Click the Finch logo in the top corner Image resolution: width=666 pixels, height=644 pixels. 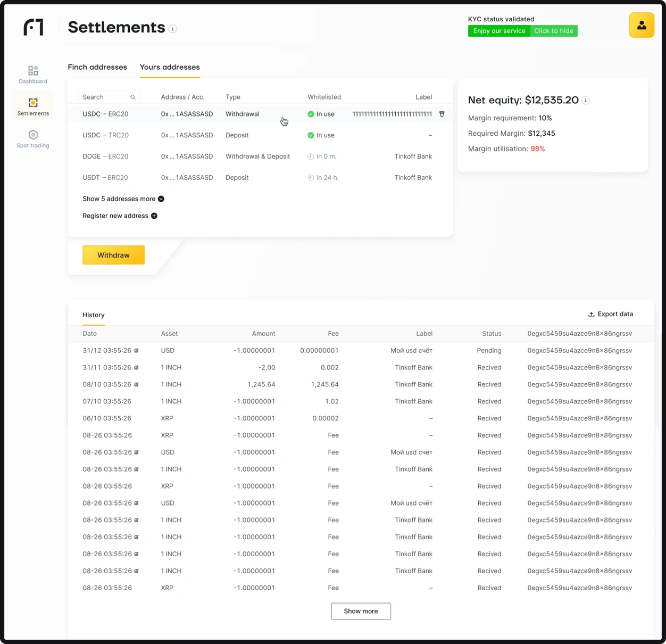point(34,27)
